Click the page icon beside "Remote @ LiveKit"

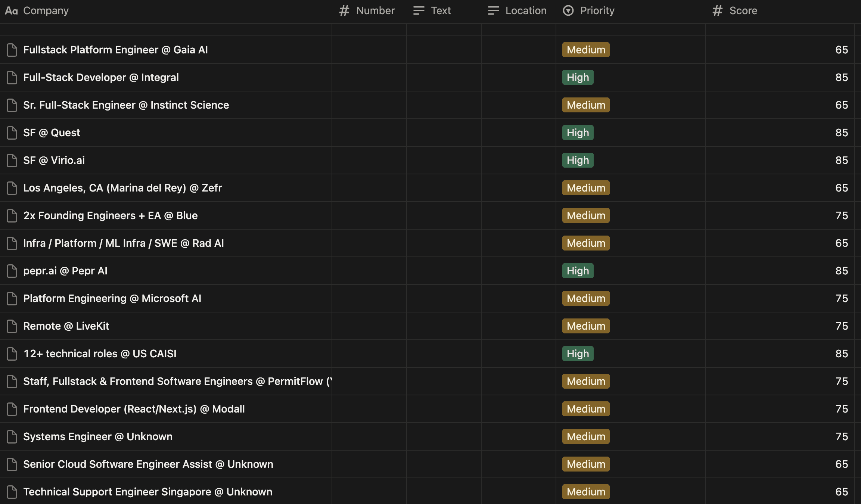point(12,326)
